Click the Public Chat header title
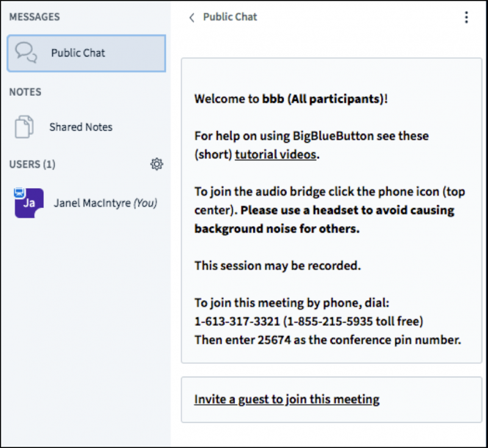This screenshot has height=448, width=488. click(x=230, y=17)
